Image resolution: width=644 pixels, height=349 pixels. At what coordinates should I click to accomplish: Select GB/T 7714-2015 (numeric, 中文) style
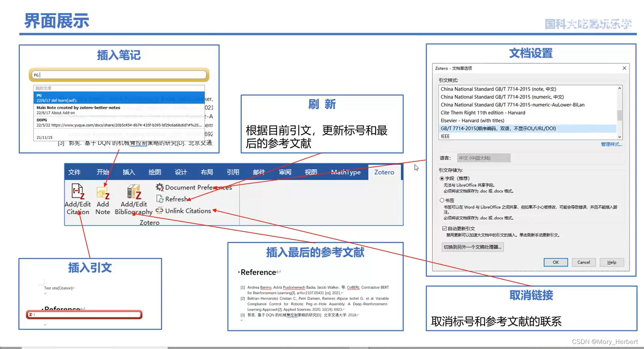click(x=528, y=97)
